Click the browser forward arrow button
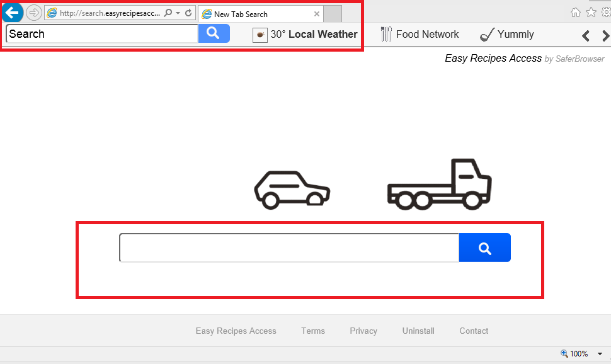The height and width of the screenshot is (364, 611). 34,13
